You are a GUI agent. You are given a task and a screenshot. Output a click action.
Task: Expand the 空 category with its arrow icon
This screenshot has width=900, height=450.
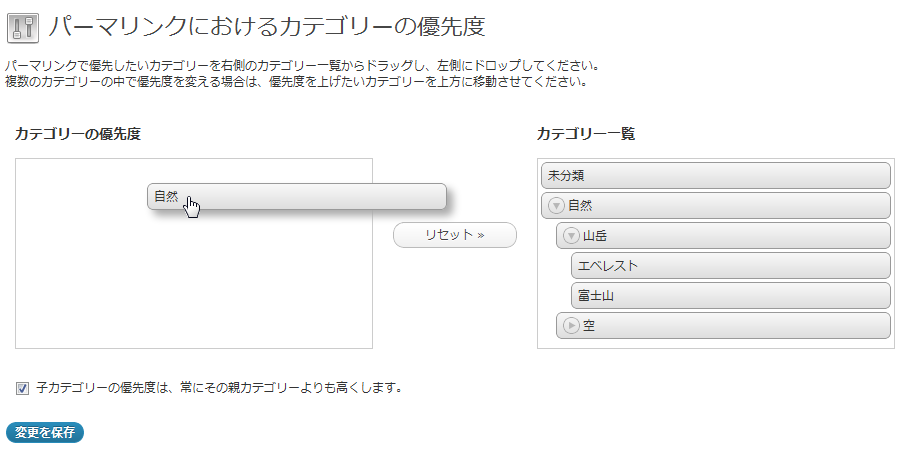(x=571, y=325)
